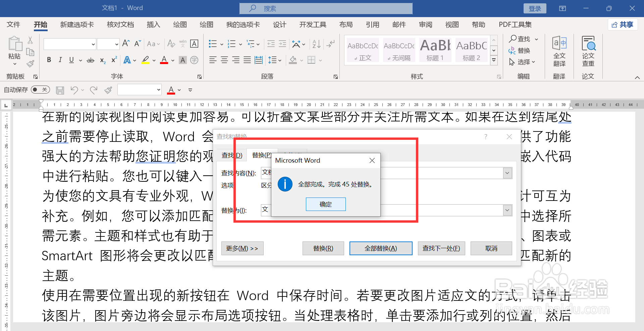Click the Numbering list icon
This screenshot has height=331, width=644.
[231, 44]
